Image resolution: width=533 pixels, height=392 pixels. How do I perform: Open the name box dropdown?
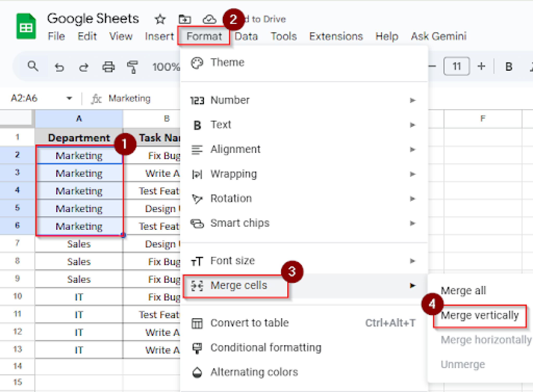coord(69,98)
